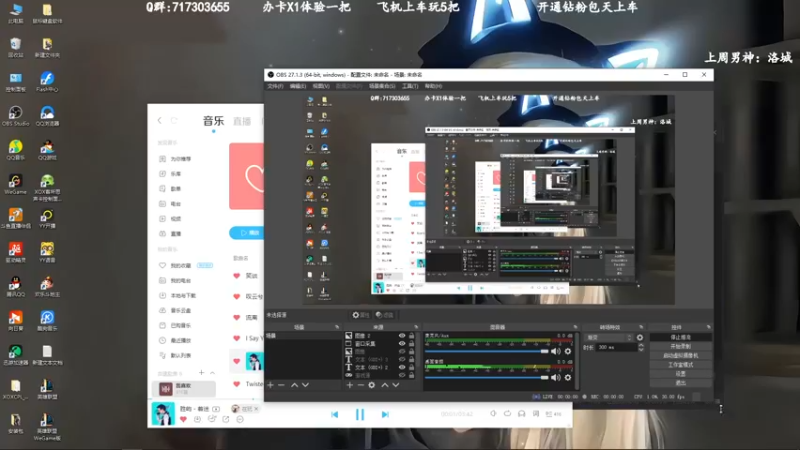Enable 工作室模式 in OBS controls
Image resolution: width=800 pixels, height=450 pixels.
tap(681, 365)
